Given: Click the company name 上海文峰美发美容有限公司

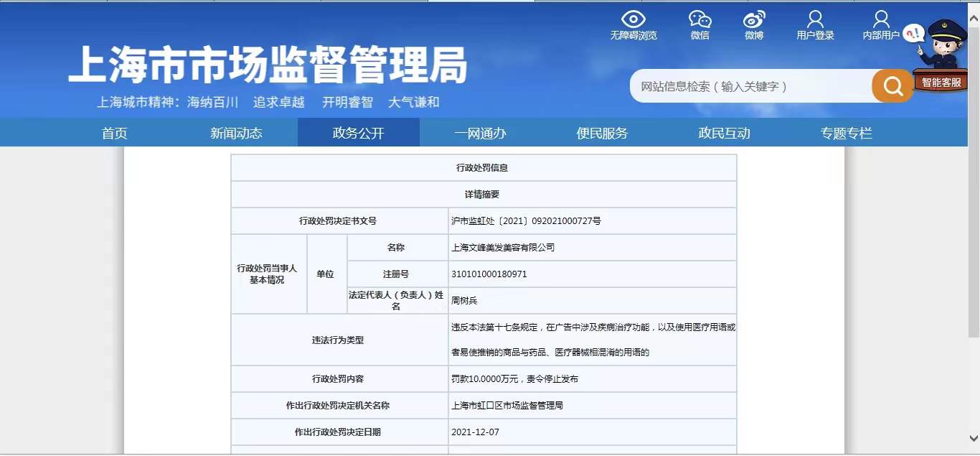Looking at the screenshot, I should tap(503, 248).
